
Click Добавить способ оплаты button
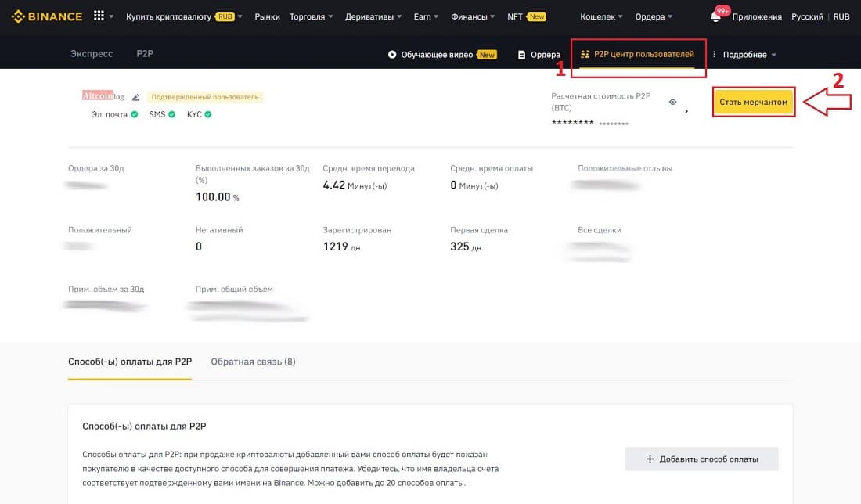click(x=702, y=459)
